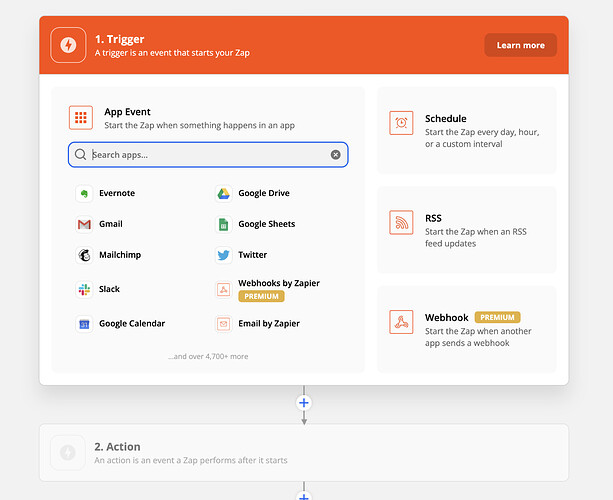The image size is (613, 500).
Task: Choose Twitter label
Action: [x=253, y=255]
